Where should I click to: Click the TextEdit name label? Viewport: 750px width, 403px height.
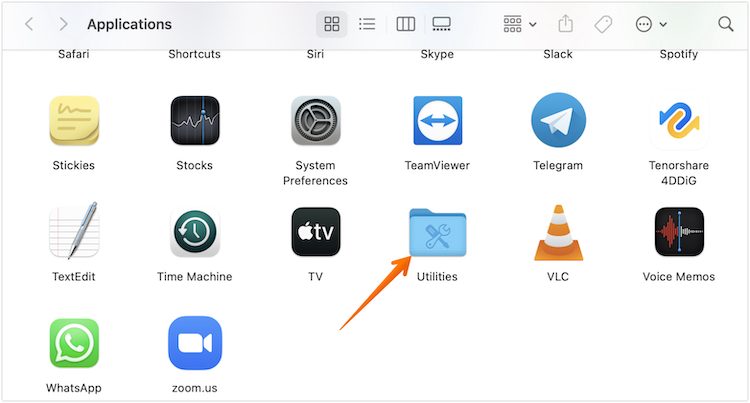74,277
